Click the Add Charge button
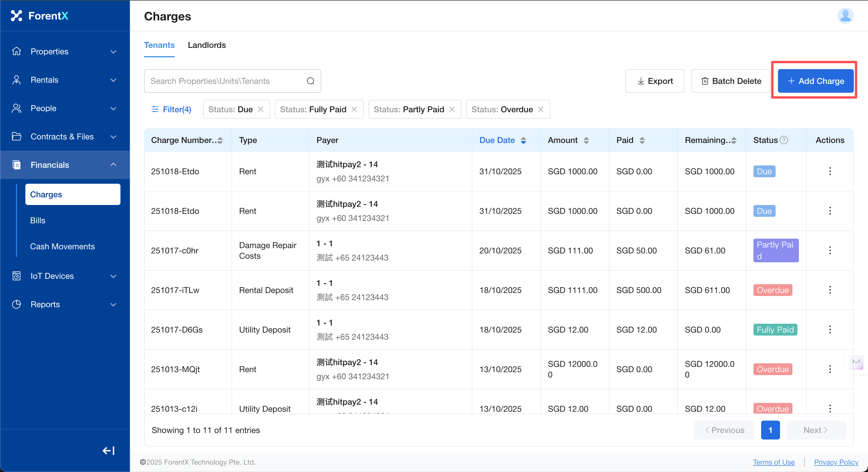This screenshot has height=472, width=868. point(815,81)
